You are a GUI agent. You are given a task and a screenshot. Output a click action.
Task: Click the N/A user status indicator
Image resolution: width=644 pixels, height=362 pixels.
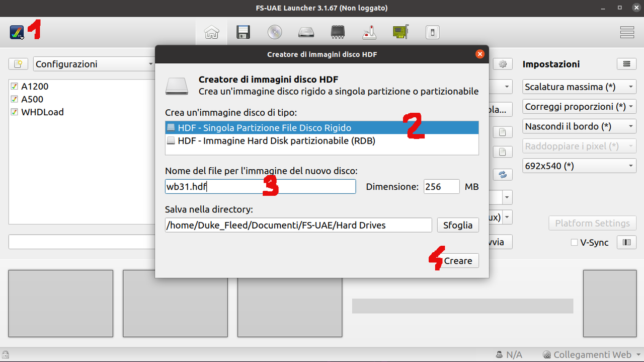pos(509,355)
